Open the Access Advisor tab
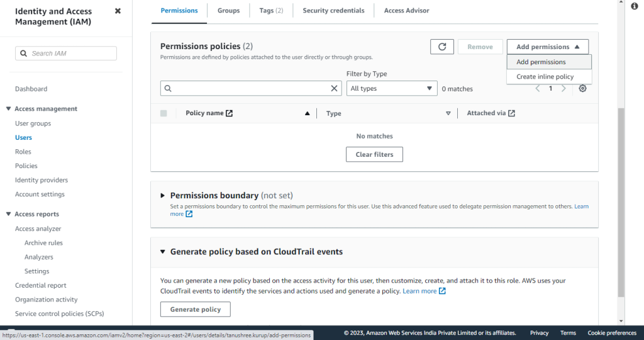 click(x=407, y=11)
